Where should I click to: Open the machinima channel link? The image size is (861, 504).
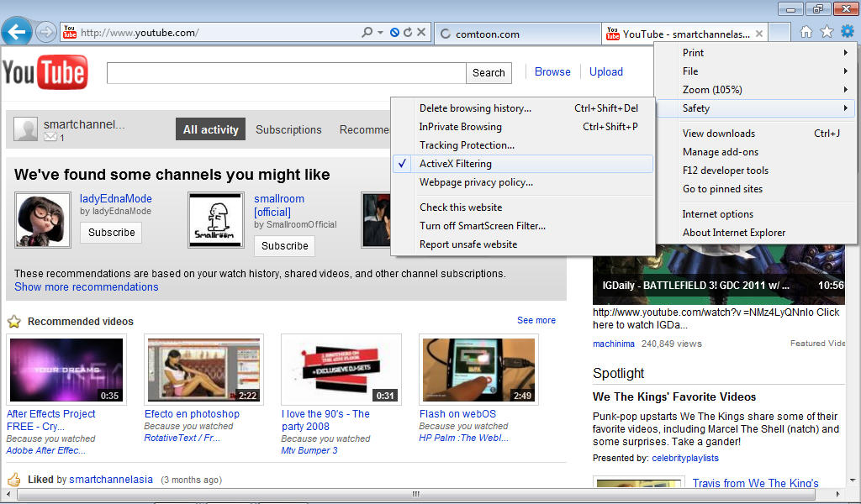[x=613, y=344]
